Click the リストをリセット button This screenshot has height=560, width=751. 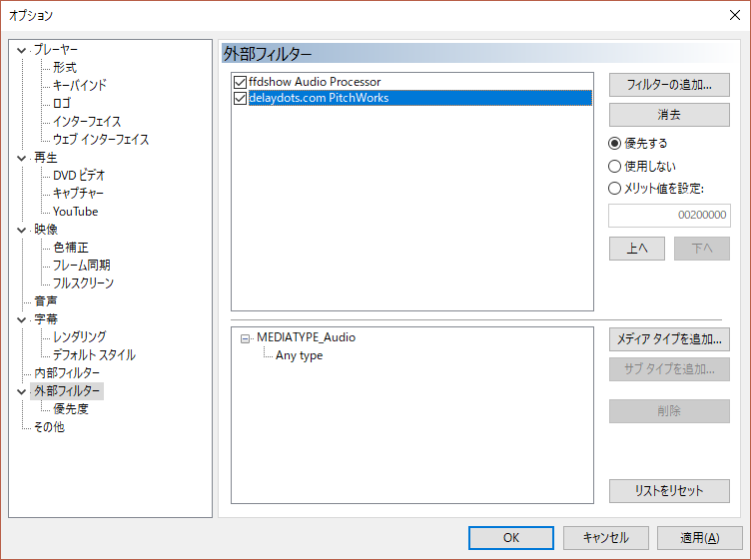tap(669, 491)
